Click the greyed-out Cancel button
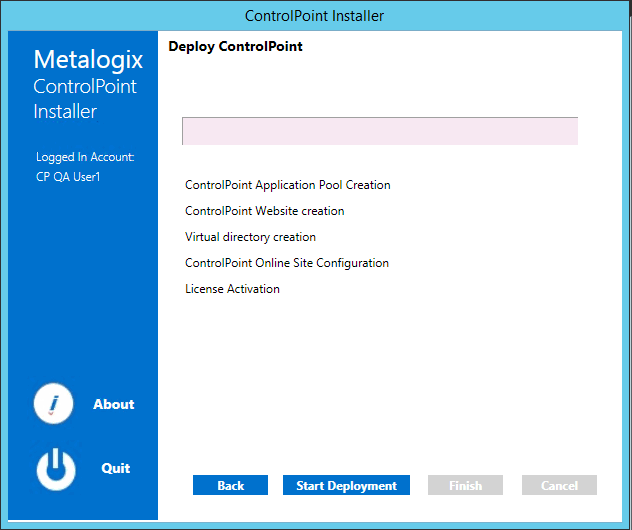Viewport: 632px width, 530px height. (x=559, y=485)
